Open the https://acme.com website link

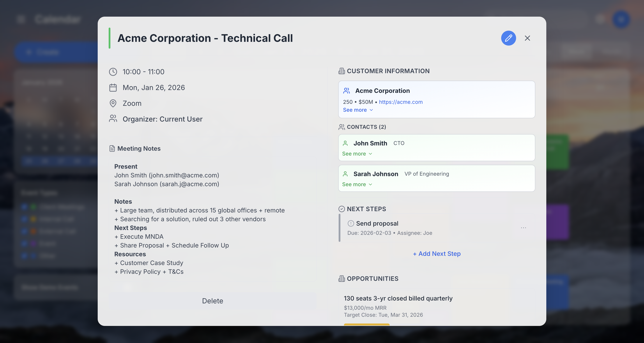coord(401,102)
